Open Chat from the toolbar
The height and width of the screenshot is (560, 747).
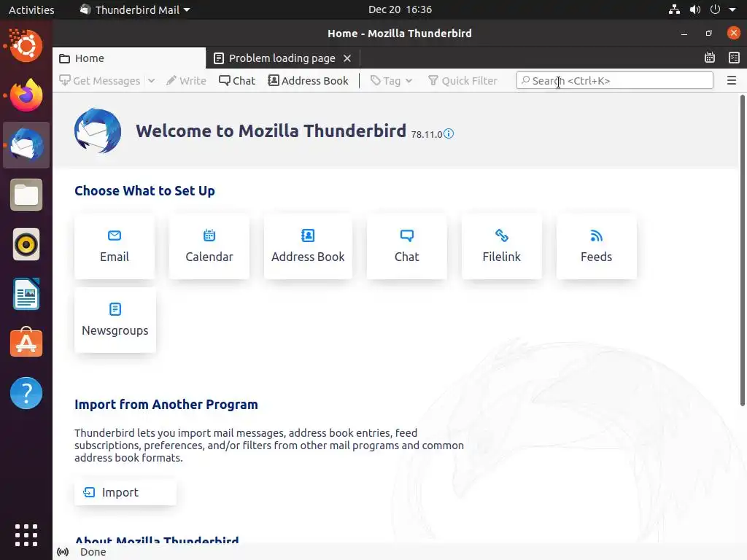237,81
